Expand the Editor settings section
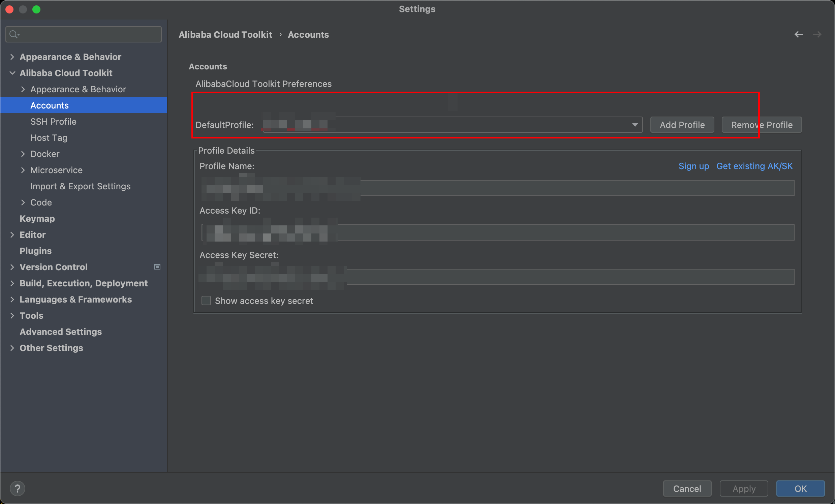The width and height of the screenshot is (835, 504). 12,235
